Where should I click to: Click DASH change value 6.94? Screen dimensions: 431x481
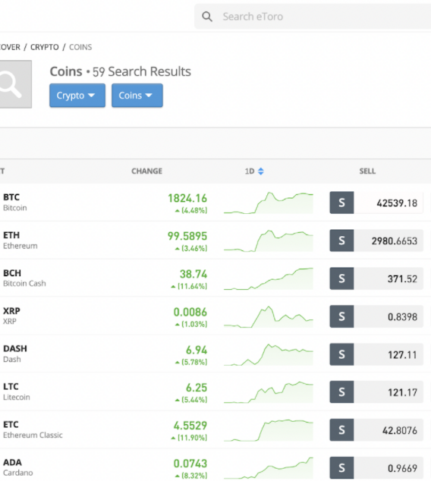coord(197,350)
